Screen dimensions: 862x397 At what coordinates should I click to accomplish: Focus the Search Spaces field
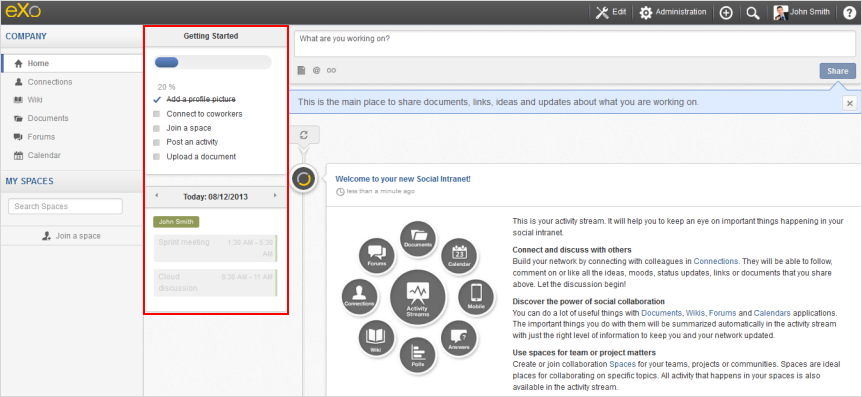coord(65,206)
